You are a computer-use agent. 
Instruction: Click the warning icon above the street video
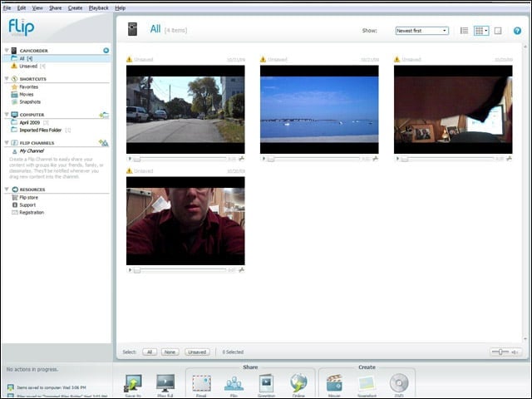pos(130,59)
